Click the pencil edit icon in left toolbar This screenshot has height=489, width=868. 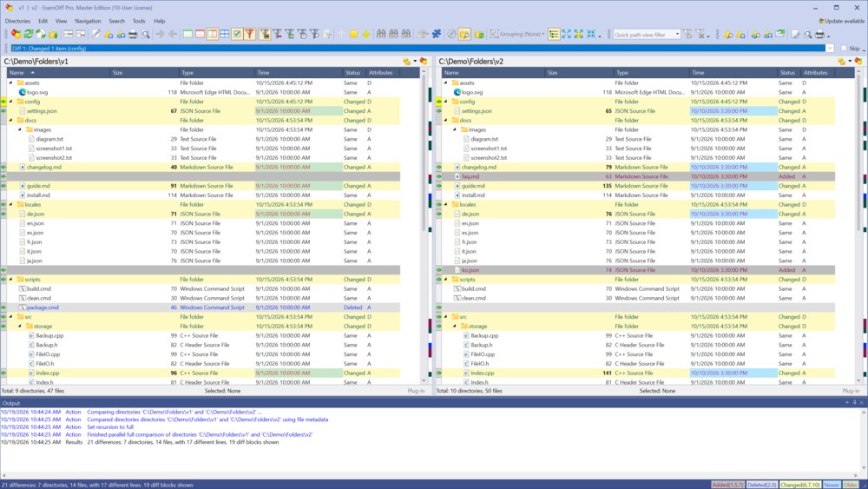click(x=95, y=35)
